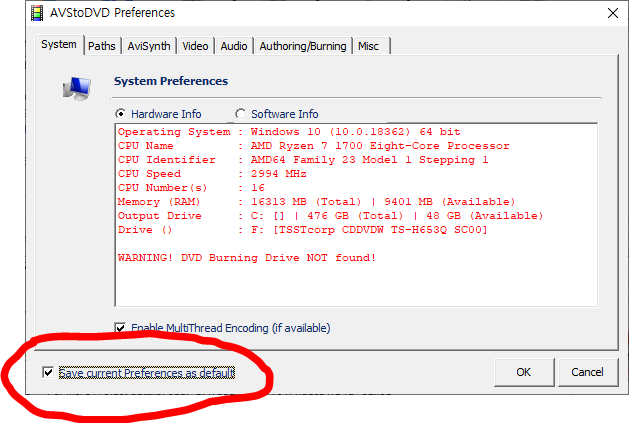
Task: Close the AVStoDVD Preferences dialog
Action: pos(613,13)
